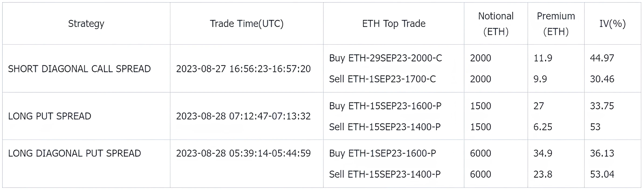The width and height of the screenshot is (644, 190).
Task: Click the ETH Top Trade header
Action: pyautogui.click(x=393, y=24)
